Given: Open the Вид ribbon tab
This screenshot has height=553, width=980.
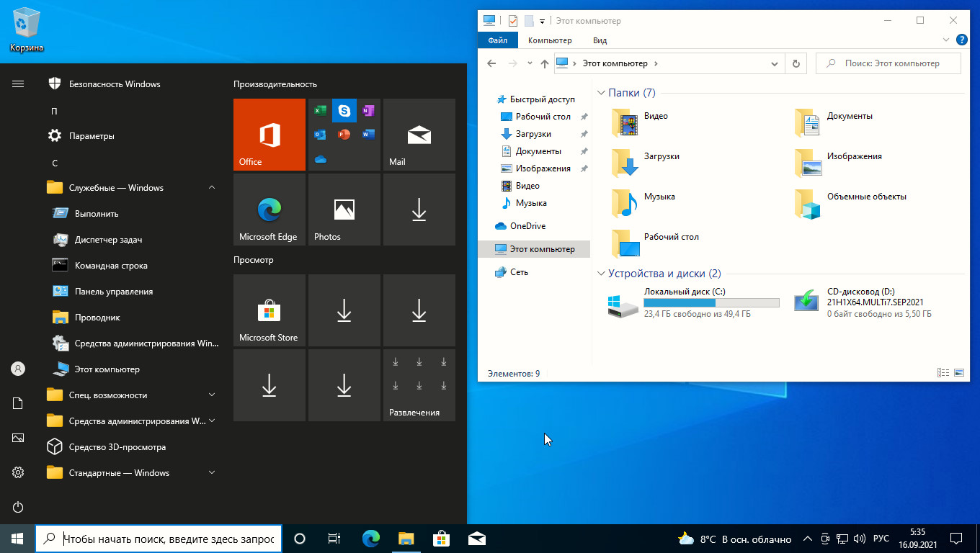Looking at the screenshot, I should 600,40.
